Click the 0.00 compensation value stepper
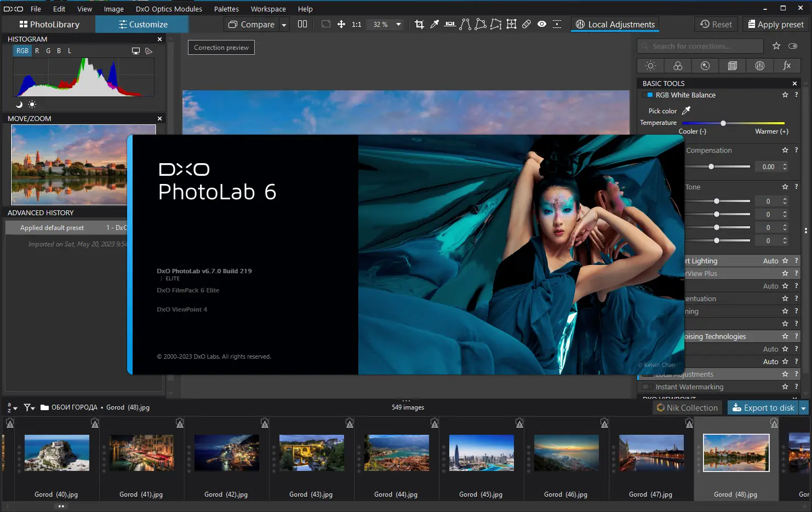812x512 pixels. pyautogui.click(x=785, y=166)
